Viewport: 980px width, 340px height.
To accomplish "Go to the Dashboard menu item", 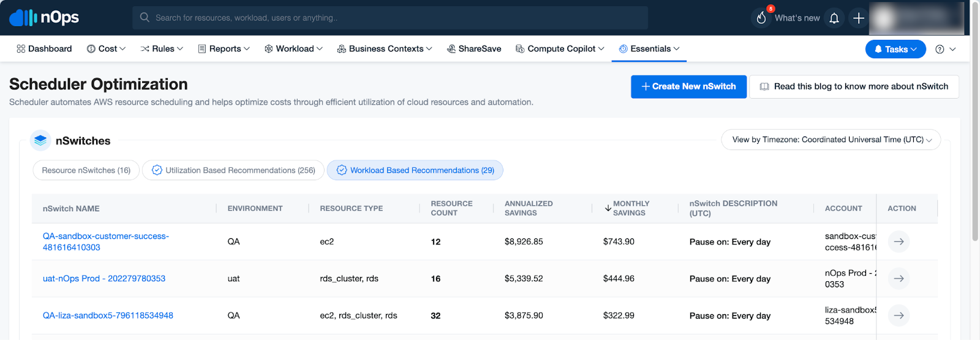I will [x=44, y=49].
